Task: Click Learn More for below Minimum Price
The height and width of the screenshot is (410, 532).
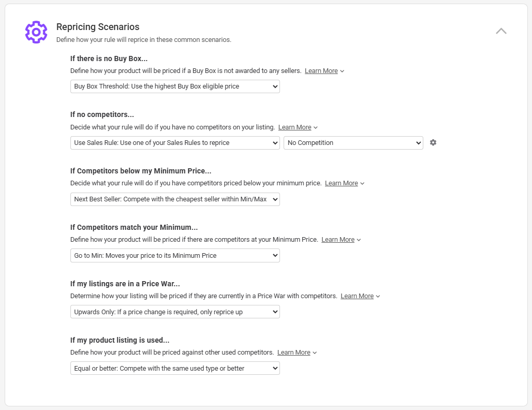Action: click(341, 183)
